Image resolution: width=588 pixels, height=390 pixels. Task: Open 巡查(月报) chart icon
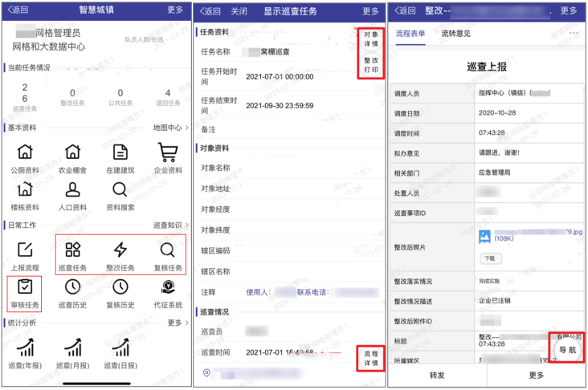tap(73, 347)
